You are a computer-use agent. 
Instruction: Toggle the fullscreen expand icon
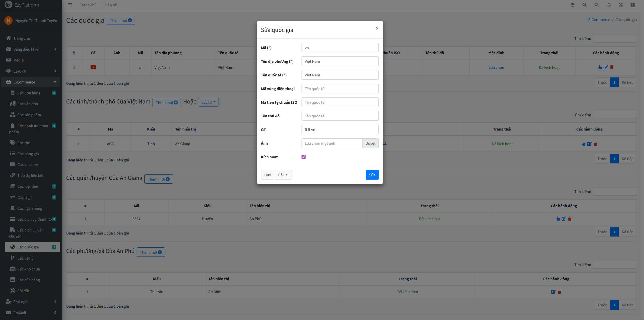pos(621,5)
